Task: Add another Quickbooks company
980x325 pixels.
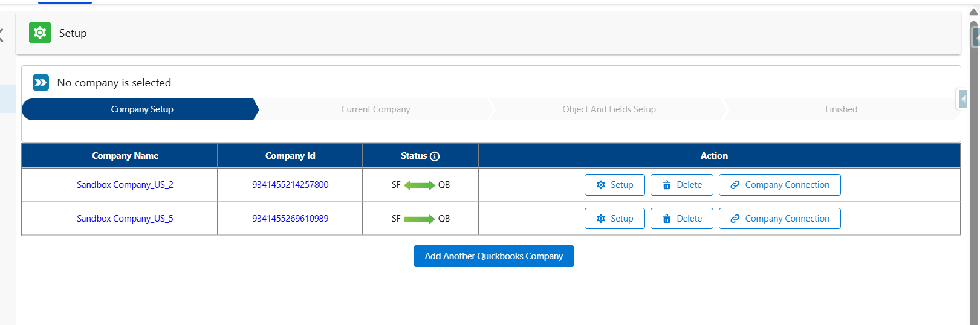Action: point(493,256)
